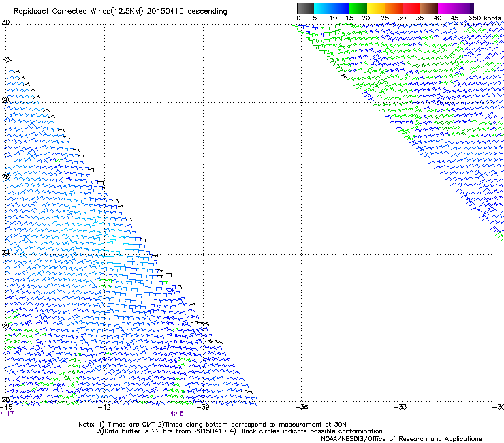Click the latitude label 22
Screen dimensions: 504x443
(5, 327)
